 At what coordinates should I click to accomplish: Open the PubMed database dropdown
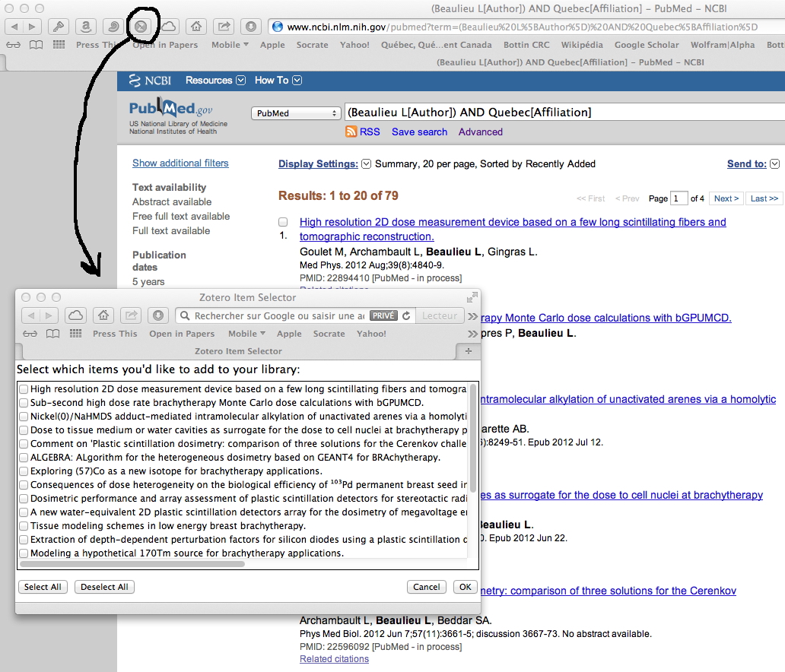[x=296, y=113]
